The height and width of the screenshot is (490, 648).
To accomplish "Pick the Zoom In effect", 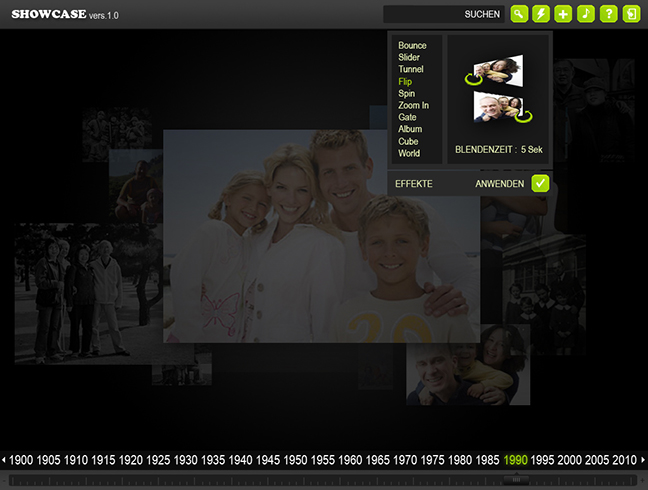I will [413, 106].
